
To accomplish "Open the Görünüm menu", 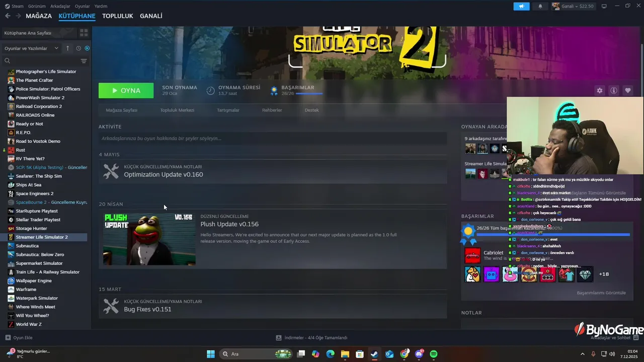I will [x=37, y=6].
